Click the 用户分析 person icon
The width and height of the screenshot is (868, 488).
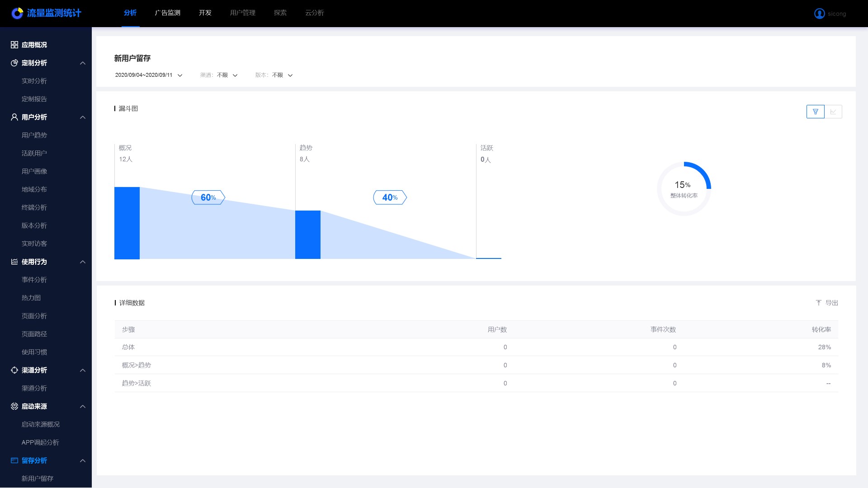tap(14, 117)
